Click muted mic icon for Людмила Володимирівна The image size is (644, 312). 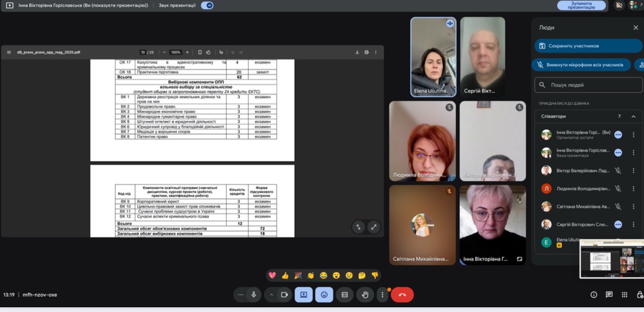618,188
